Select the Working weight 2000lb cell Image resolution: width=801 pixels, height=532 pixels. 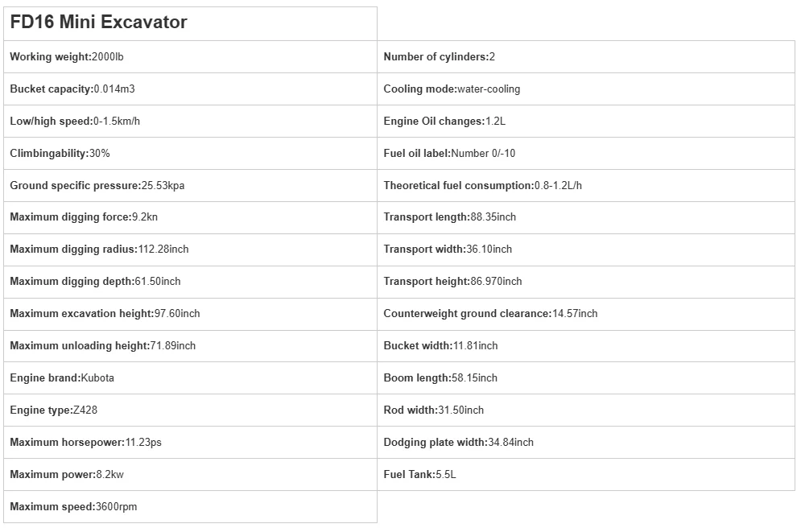(67, 57)
